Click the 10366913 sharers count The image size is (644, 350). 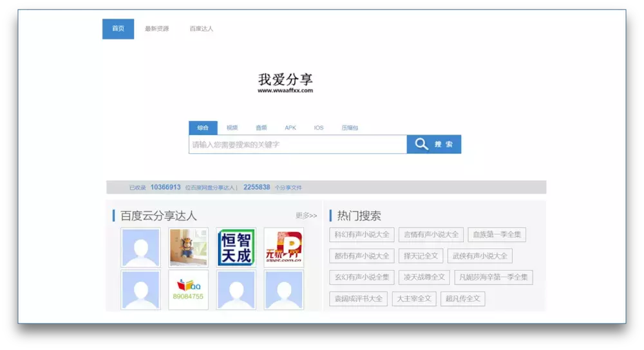(166, 187)
